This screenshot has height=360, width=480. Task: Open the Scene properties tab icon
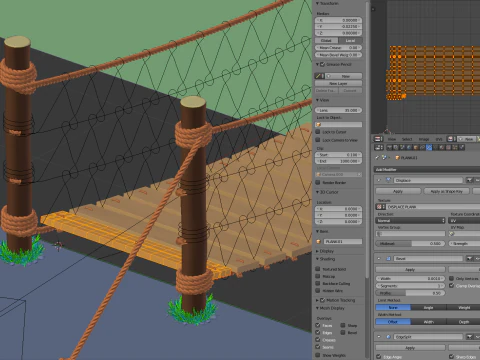point(402,147)
